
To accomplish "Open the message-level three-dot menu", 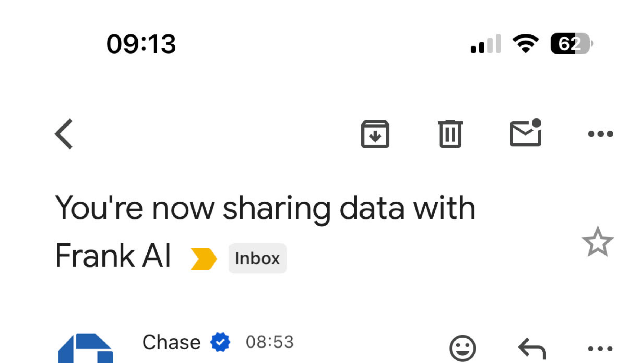I will (600, 349).
